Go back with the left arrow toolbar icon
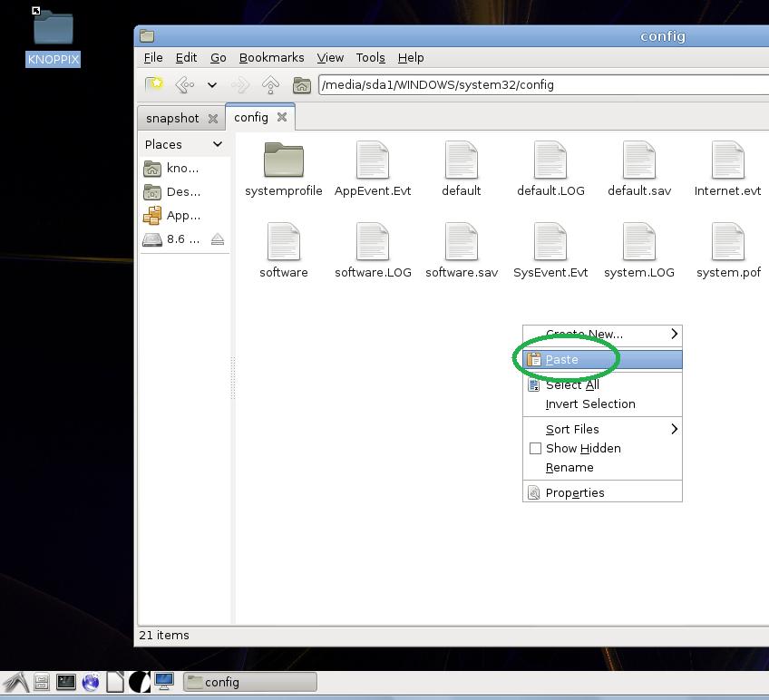769x700 pixels. 185,85
